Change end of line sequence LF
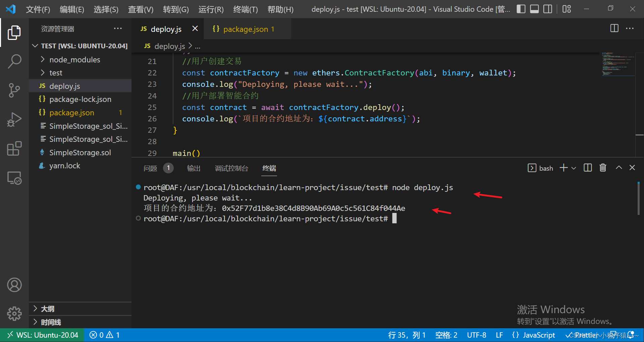The image size is (644, 342). pyautogui.click(x=499, y=335)
